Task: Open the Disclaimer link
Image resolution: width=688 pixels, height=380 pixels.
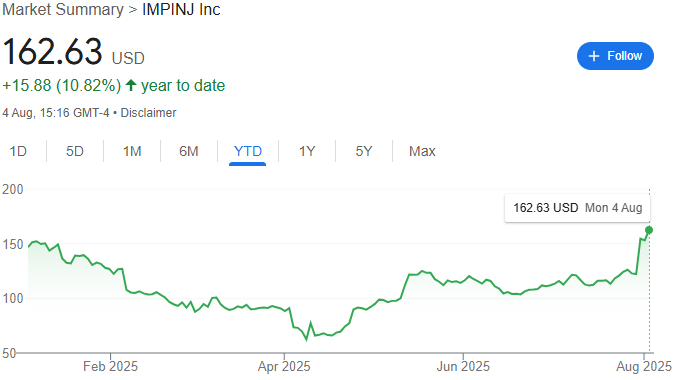Action: tap(148, 113)
